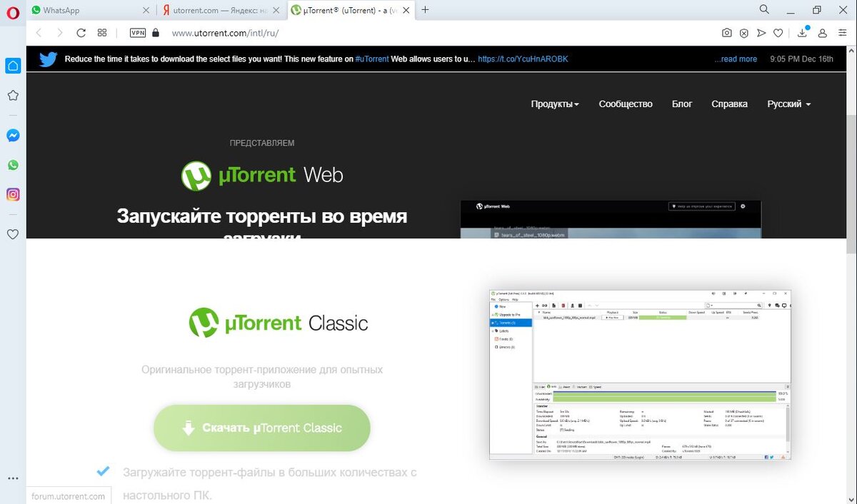
Task: Open the µTorrent Web preview image
Action: tap(611, 220)
